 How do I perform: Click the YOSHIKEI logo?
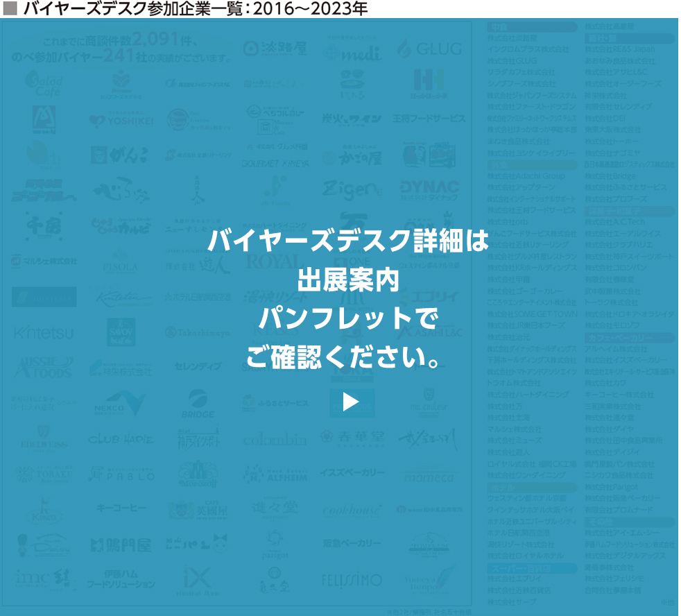click(x=121, y=120)
